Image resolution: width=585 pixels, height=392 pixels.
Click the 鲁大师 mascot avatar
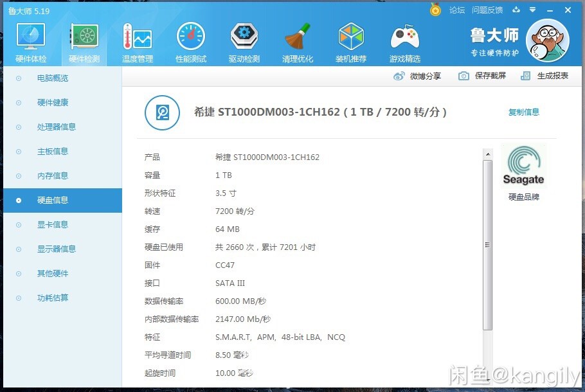click(x=547, y=40)
